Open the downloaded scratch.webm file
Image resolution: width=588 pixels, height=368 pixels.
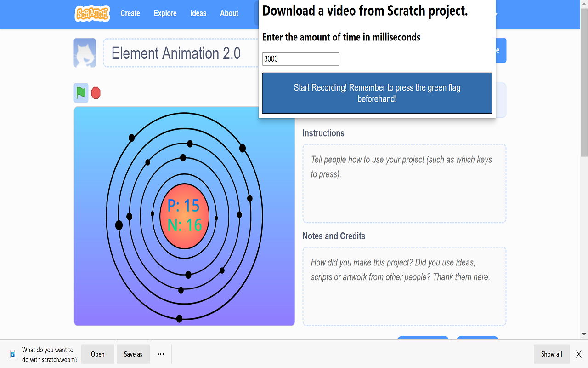point(98,354)
